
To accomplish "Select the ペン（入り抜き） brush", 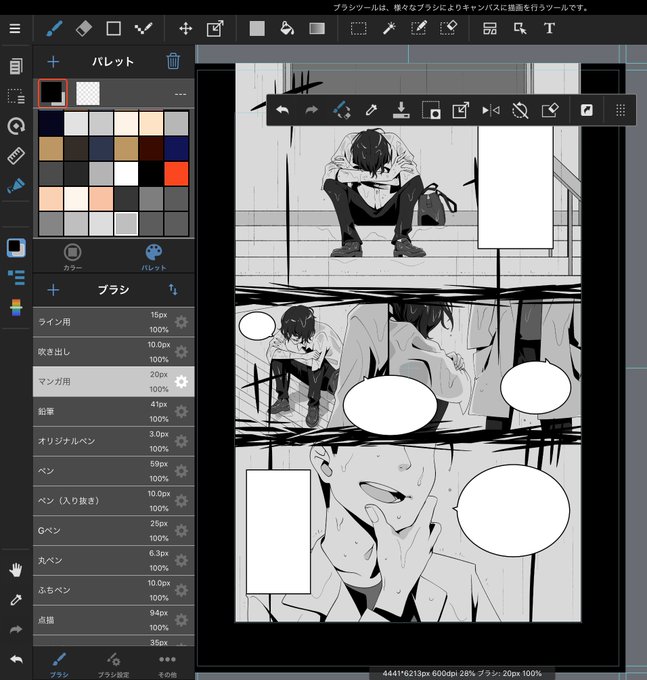I will (x=114, y=501).
